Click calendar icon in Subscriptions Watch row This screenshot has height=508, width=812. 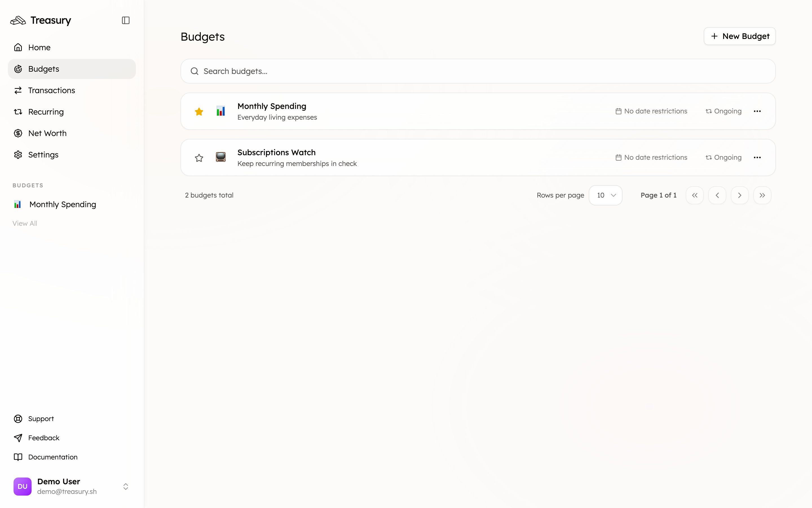point(618,157)
